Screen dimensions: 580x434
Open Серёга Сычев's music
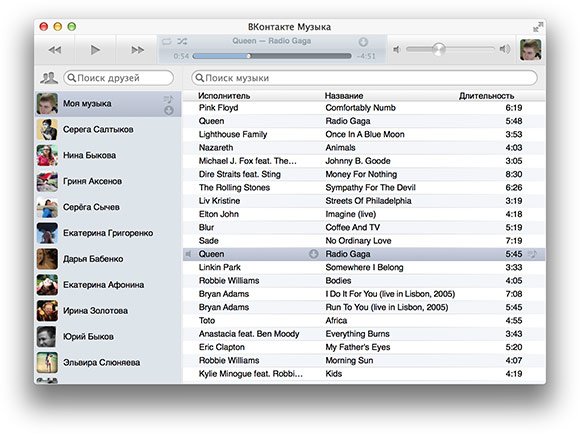coord(108,207)
